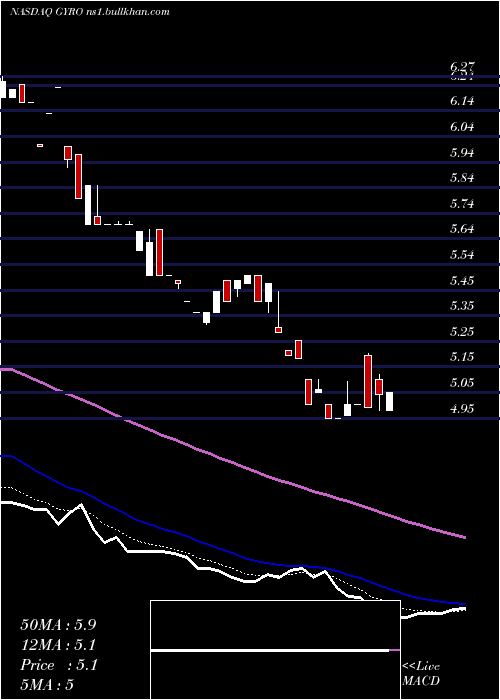Click the 5.35 price axis label
The width and height of the screenshot is (500, 700).
[x=462, y=306]
